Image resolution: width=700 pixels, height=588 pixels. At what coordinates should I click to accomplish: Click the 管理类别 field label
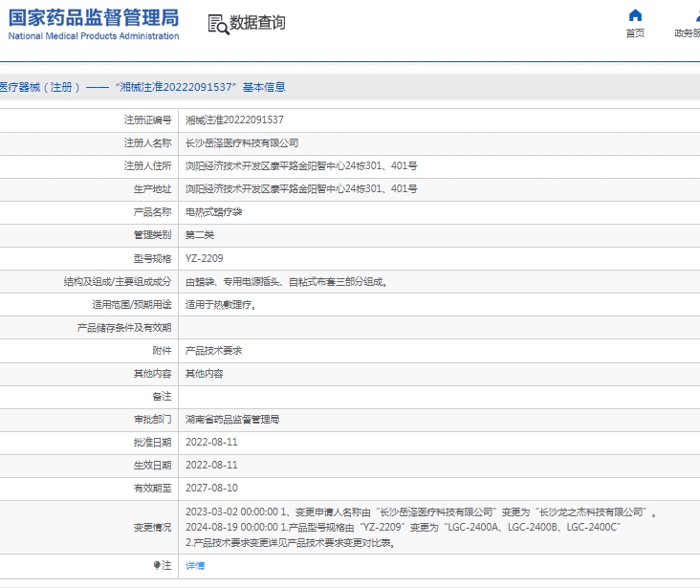152,235
